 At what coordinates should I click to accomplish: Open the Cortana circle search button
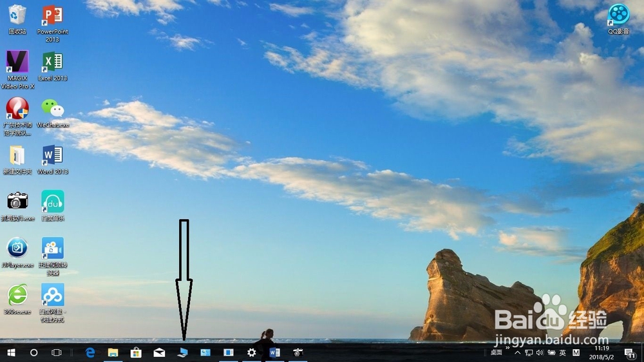point(33,352)
